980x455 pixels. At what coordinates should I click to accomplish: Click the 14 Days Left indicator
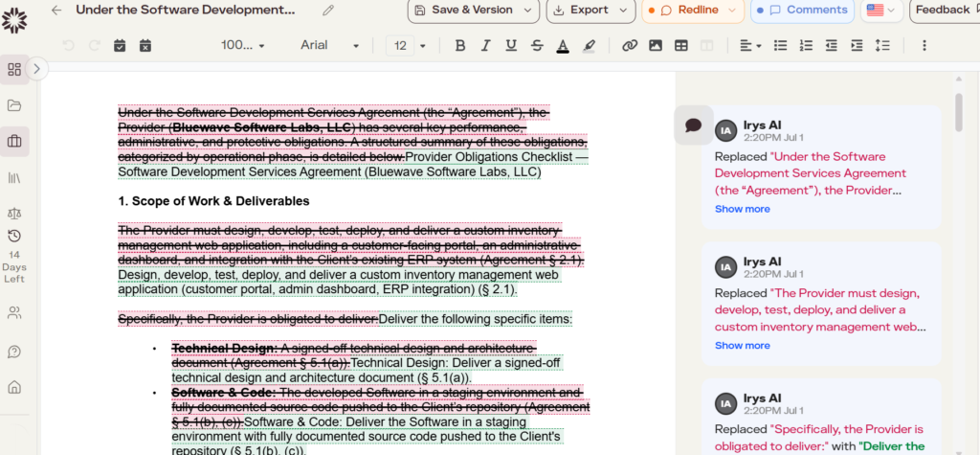pos(14,257)
